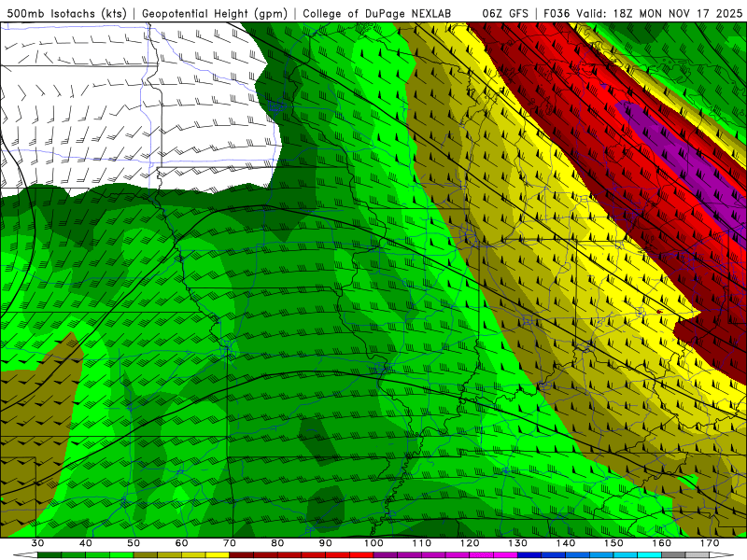
Task: Click the 90 value on the color scale
Action: pos(326,543)
